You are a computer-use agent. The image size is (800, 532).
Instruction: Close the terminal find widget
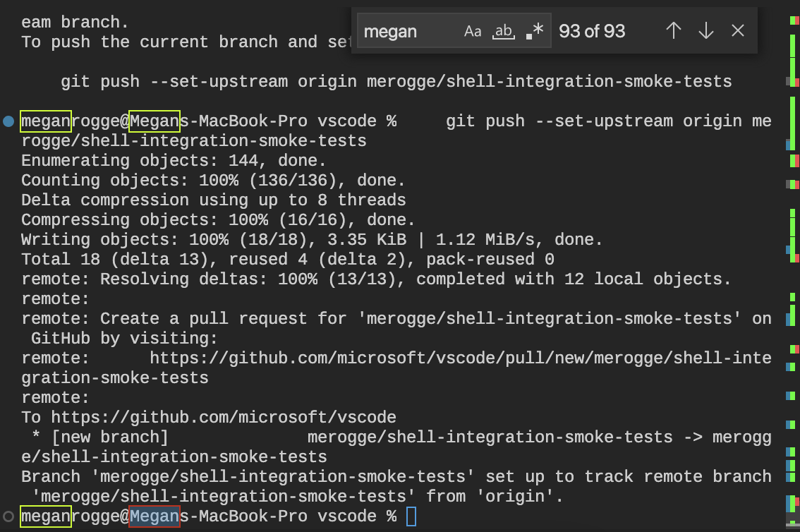[738, 31]
